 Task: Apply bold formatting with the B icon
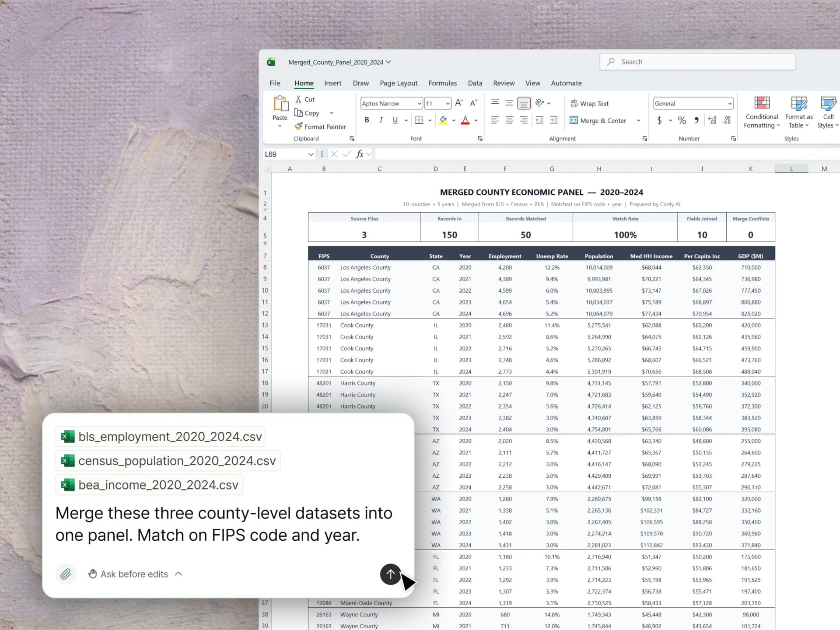pos(367,120)
